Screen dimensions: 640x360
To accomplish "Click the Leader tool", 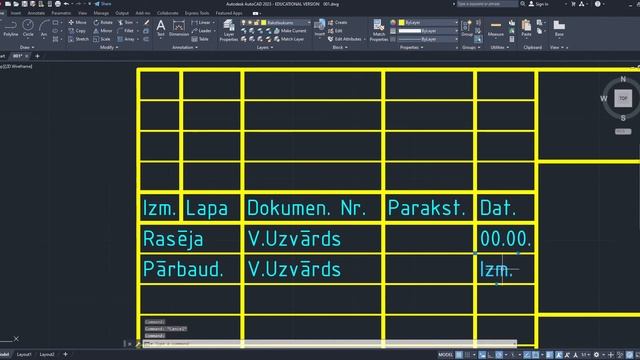I will [202, 31].
